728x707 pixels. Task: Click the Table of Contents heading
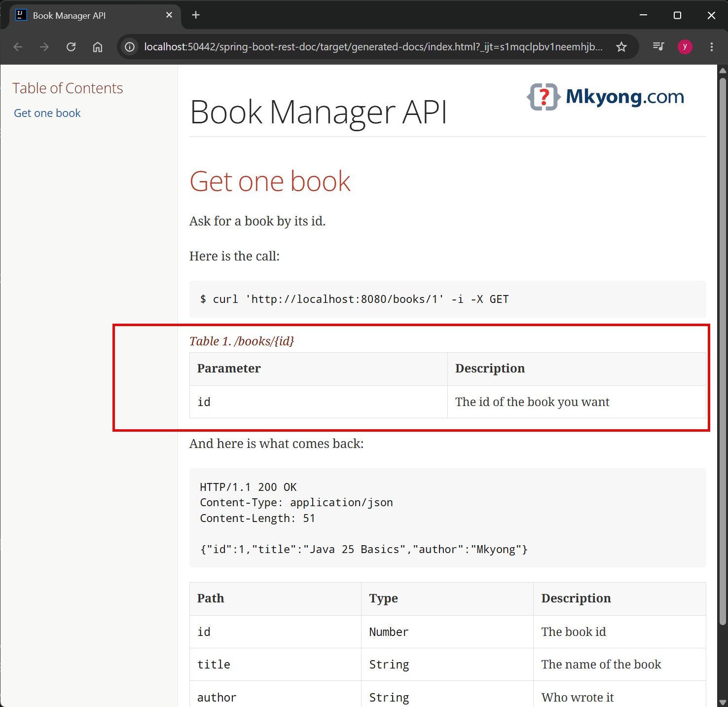click(68, 88)
